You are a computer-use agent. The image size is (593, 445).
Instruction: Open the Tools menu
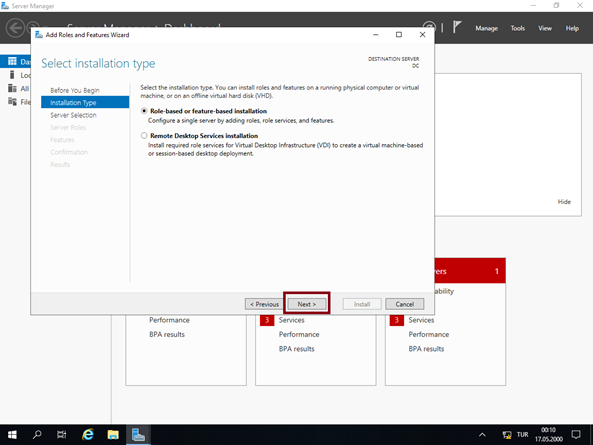pos(517,28)
